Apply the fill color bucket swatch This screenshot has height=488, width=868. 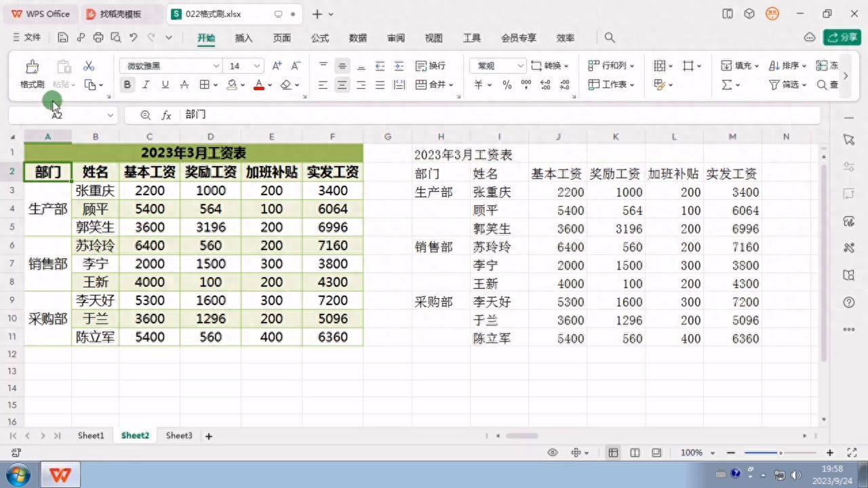pos(232,85)
